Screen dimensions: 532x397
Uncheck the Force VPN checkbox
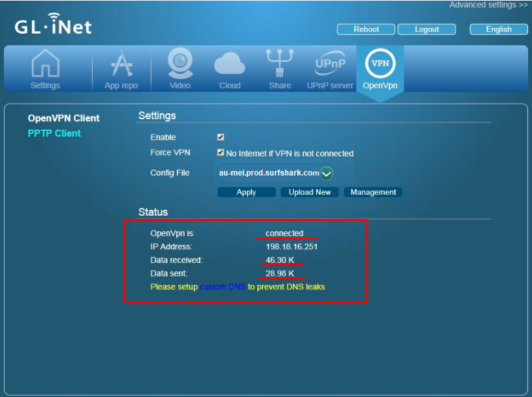pos(220,153)
